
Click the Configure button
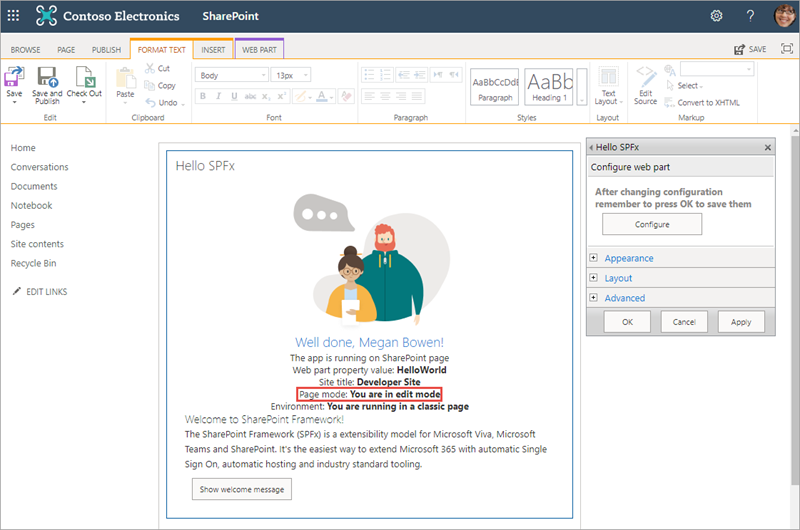point(652,224)
